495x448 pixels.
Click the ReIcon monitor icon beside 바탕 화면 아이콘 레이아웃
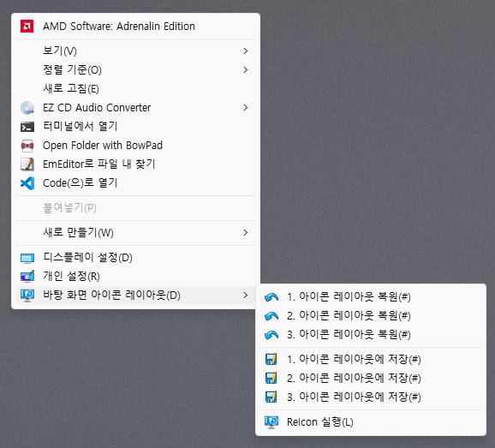click(x=27, y=296)
